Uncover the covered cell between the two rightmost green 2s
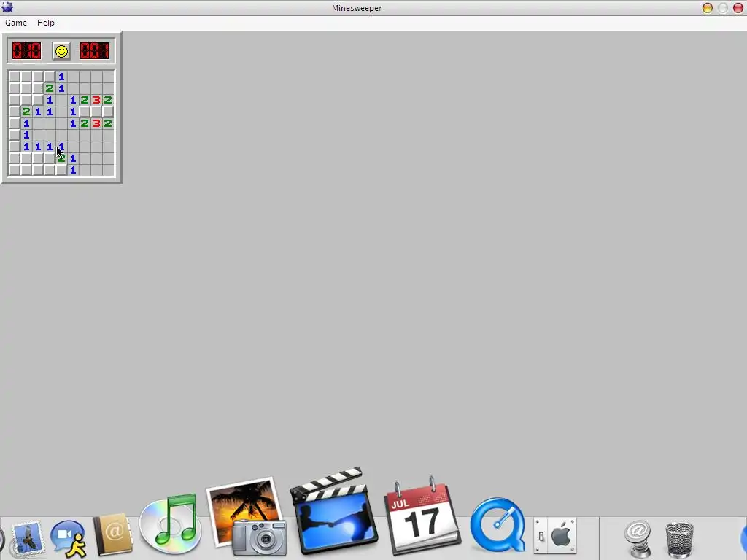Image resolution: width=747 pixels, height=560 pixels. coord(108,112)
